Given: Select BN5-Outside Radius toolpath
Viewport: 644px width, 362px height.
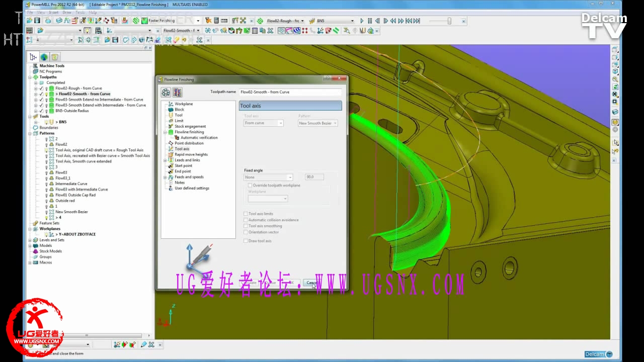Looking at the screenshot, I should click(72, 111).
